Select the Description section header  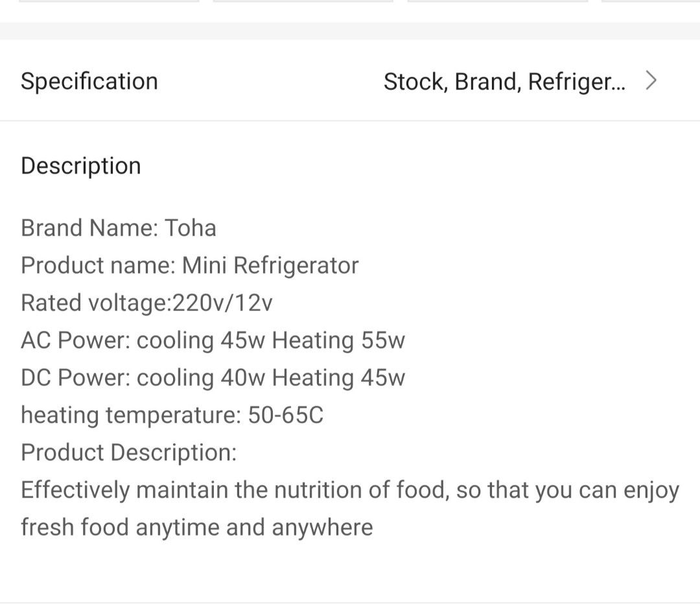(x=81, y=165)
